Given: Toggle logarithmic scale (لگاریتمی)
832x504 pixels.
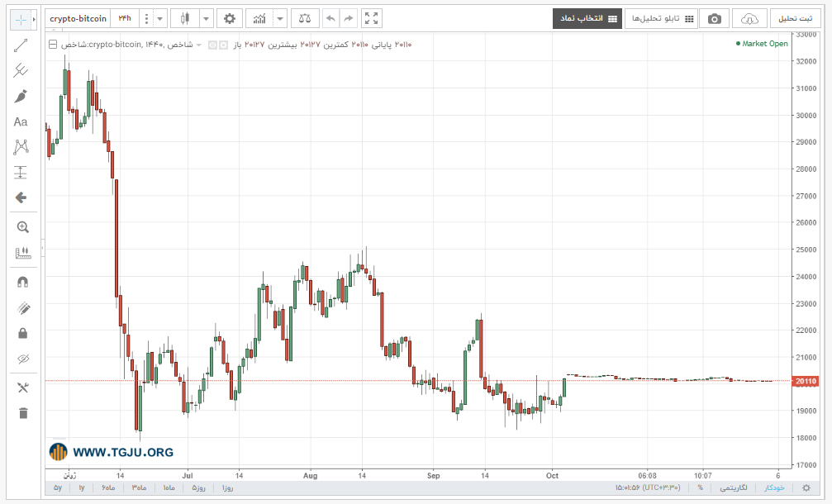Looking at the screenshot, I should (734, 487).
